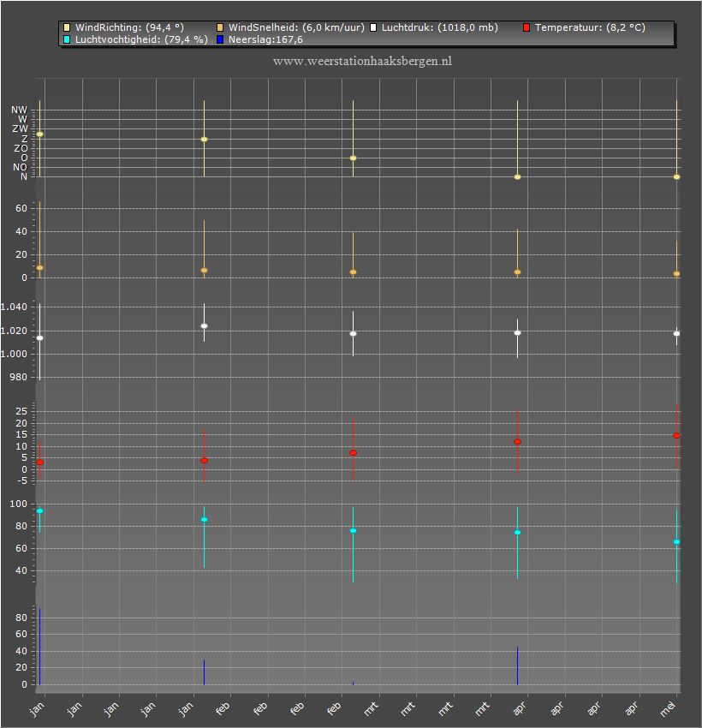The width and height of the screenshot is (702, 728).
Task: Click late-January wind speed marker
Action: [204, 270]
